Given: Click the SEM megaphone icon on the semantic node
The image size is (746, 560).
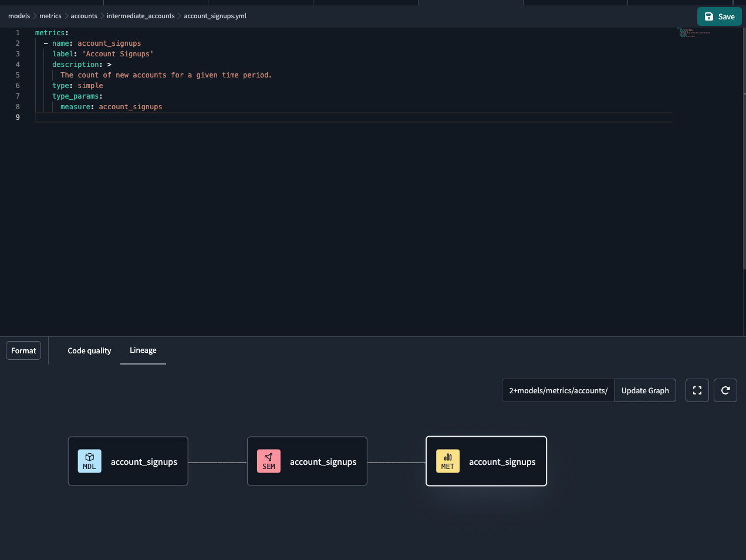Looking at the screenshot, I should tap(268, 461).
